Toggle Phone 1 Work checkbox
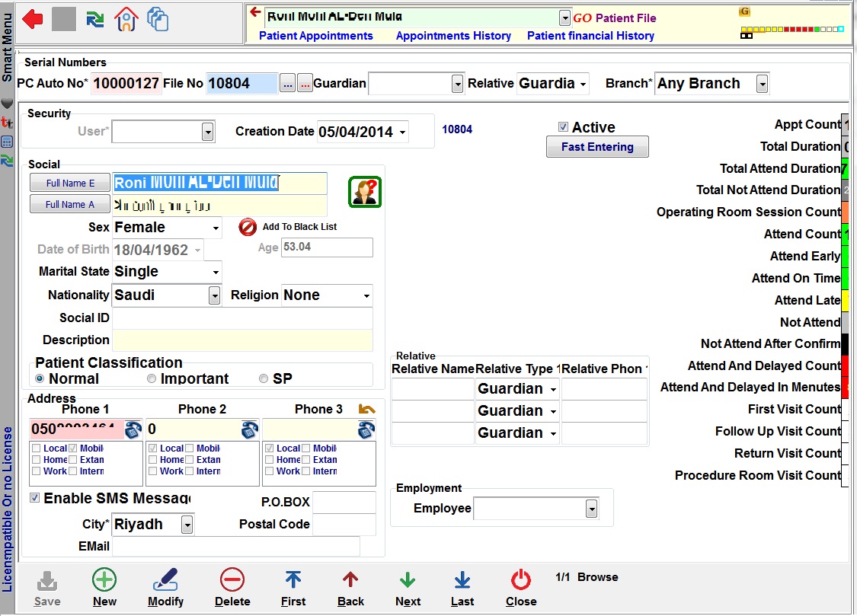Image resolution: width=857 pixels, height=616 pixels. [x=36, y=471]
